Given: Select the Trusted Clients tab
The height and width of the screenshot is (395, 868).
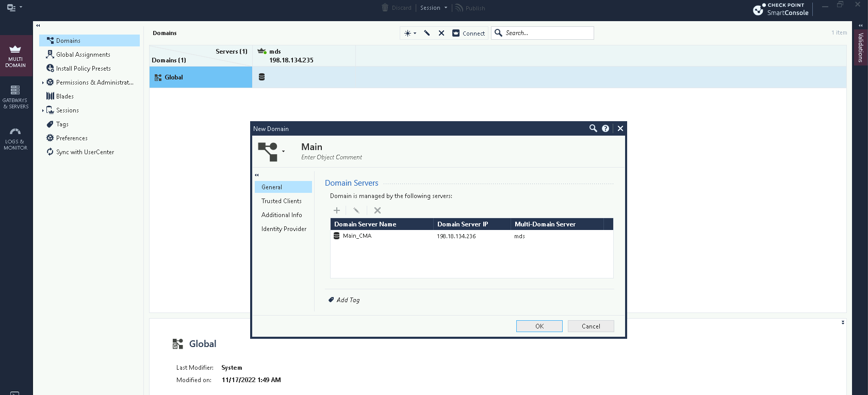Looking at the screenshot, I should [x=282, y=201].
